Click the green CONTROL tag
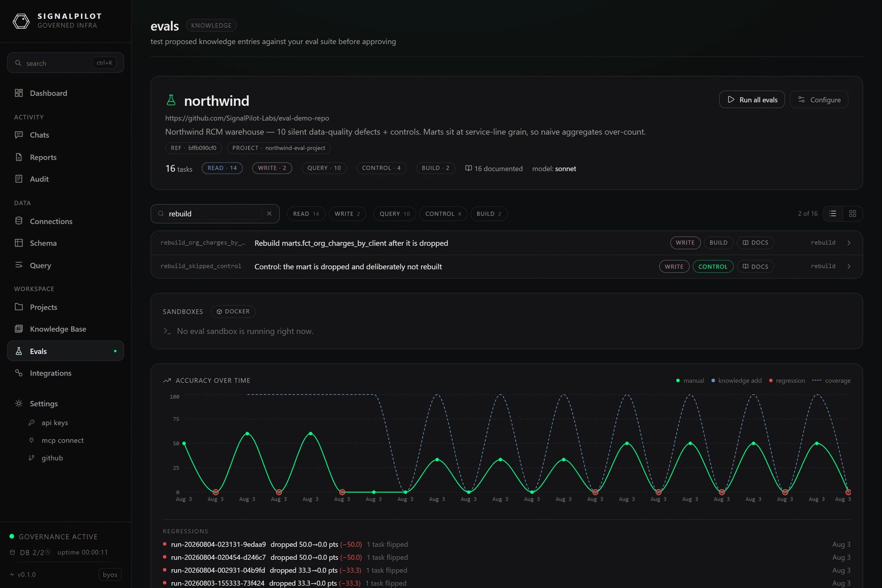Viewport: 882px width, 588px height. click(713, 266)
